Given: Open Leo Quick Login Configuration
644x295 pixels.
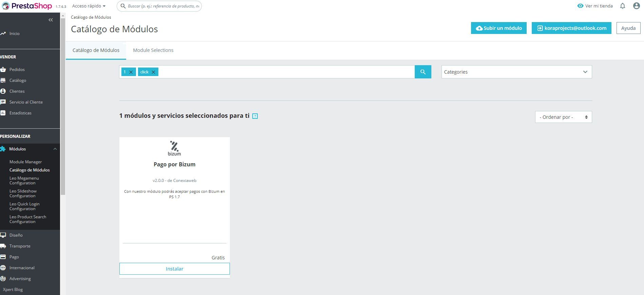Looking at the screenshot, I should pyautogui.click(x=24, y=206).
